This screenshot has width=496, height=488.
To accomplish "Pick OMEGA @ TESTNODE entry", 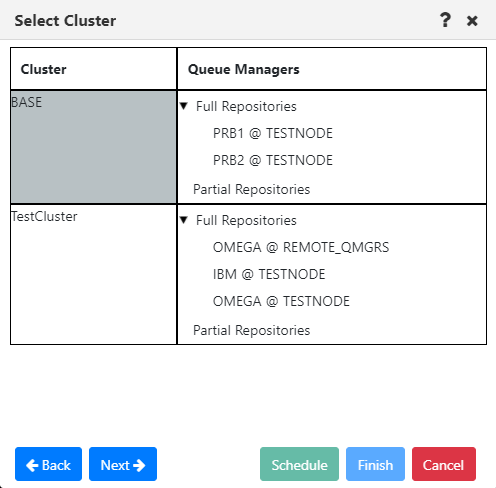I will (x=281, y=301).
